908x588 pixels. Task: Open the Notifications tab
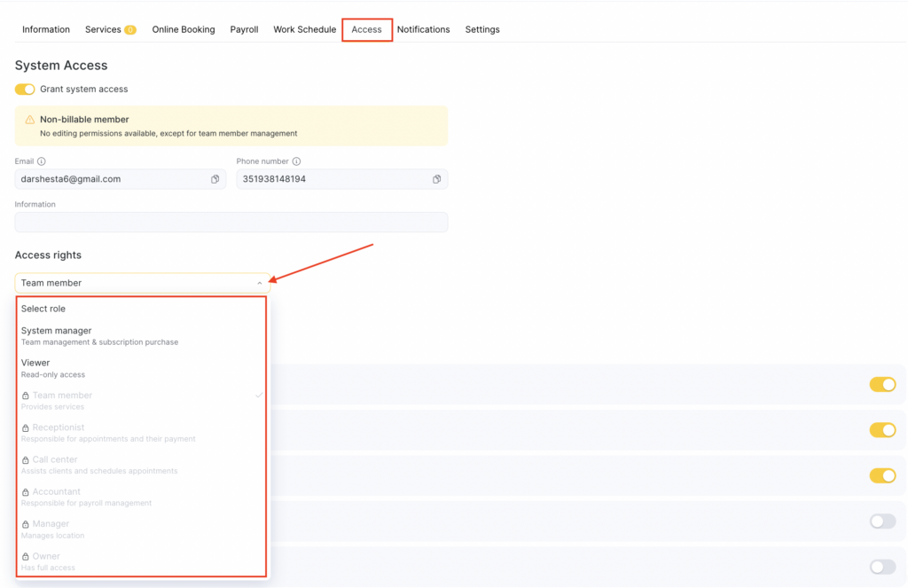tap(423, 29)
